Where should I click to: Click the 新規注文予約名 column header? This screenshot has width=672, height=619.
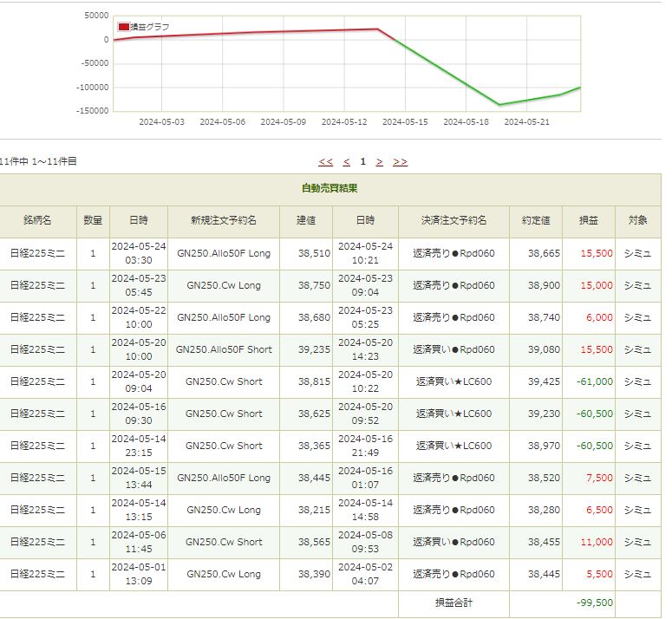point(224,220)
